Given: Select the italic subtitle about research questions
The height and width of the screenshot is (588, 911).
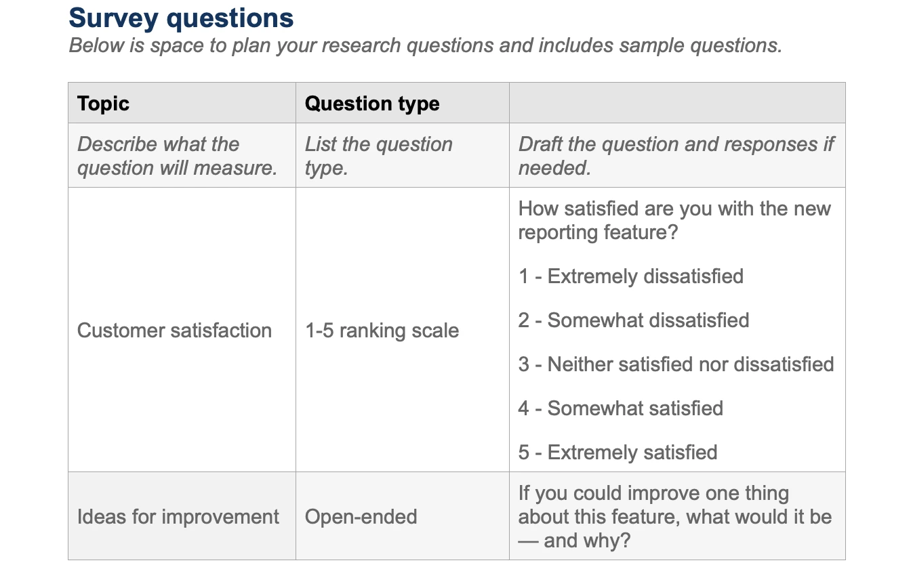Looking at the screenshot, I should [x=425, y=46].
